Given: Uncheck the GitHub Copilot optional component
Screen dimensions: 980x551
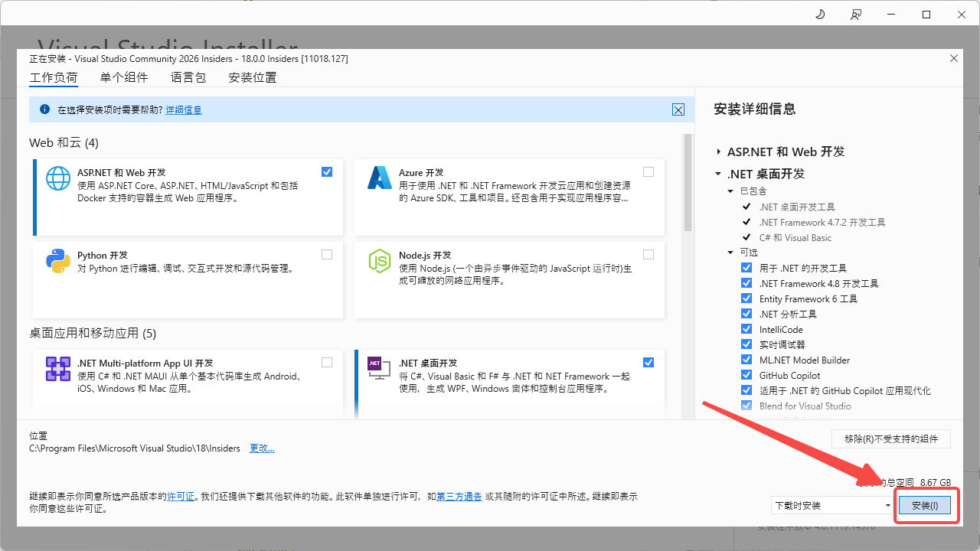Looking at the screenshot, I should click(746, 375).
